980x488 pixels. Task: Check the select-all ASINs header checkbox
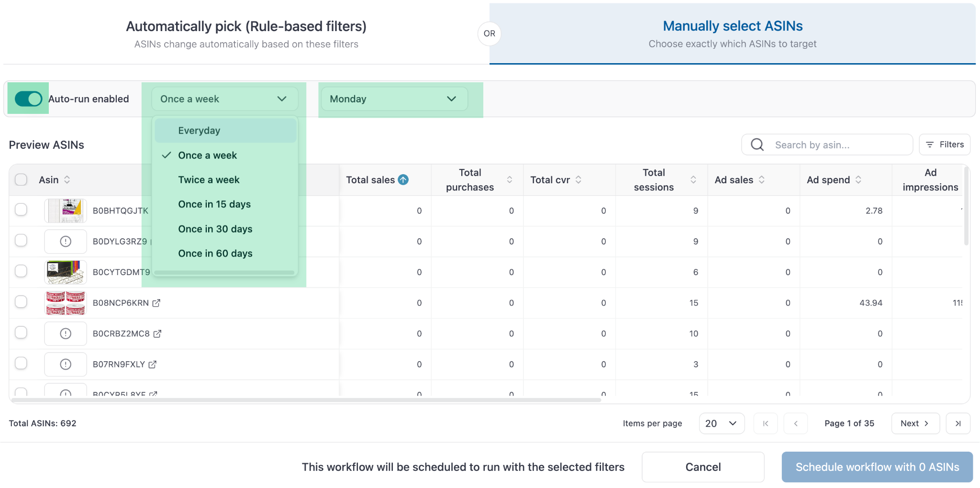pyautogui.click(x=21, y=180)
